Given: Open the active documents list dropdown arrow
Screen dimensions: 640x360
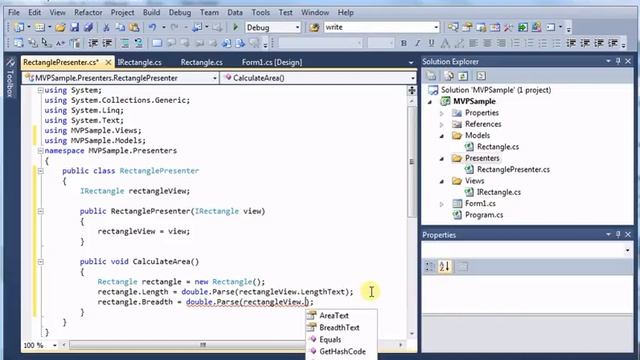Looking at the screenshot, I should 411,62.
